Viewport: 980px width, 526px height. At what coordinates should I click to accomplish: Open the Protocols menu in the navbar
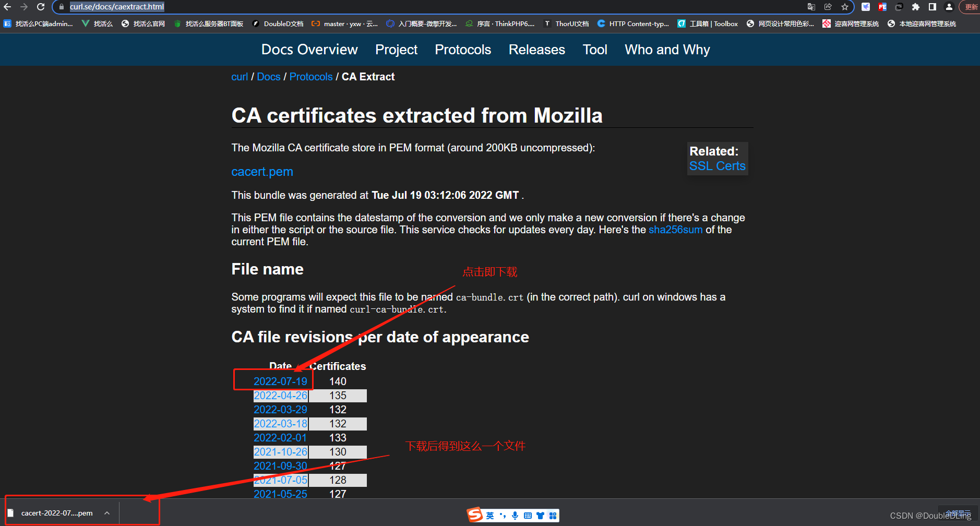[463, 50]
